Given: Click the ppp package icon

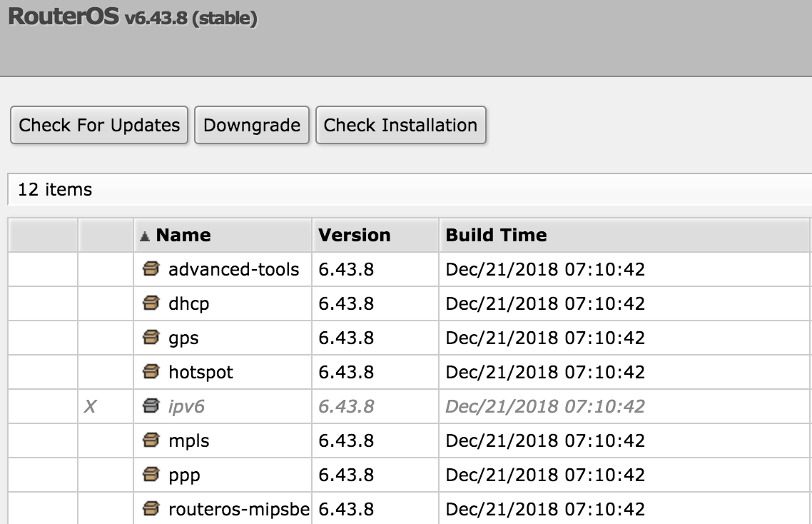Looking at the screenshot, I should pyautogui.click(x=151, y=475).
